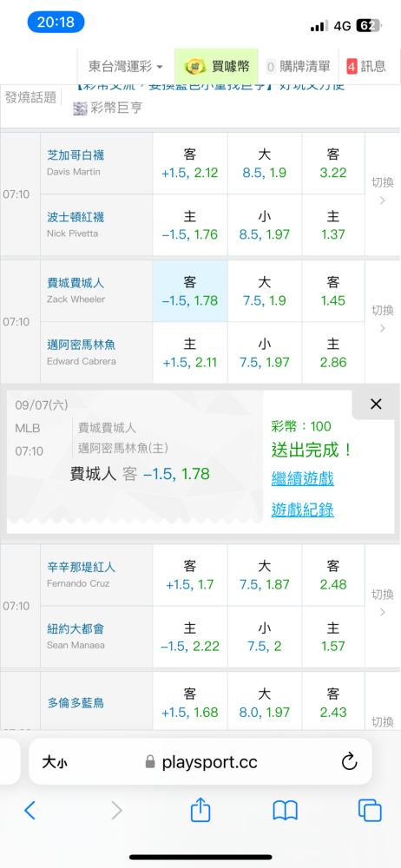Image resolution: width=401 pixels, height=868 pixels.
Task: Open 費城費城人 team link
Action: click(x=76, y=284)
